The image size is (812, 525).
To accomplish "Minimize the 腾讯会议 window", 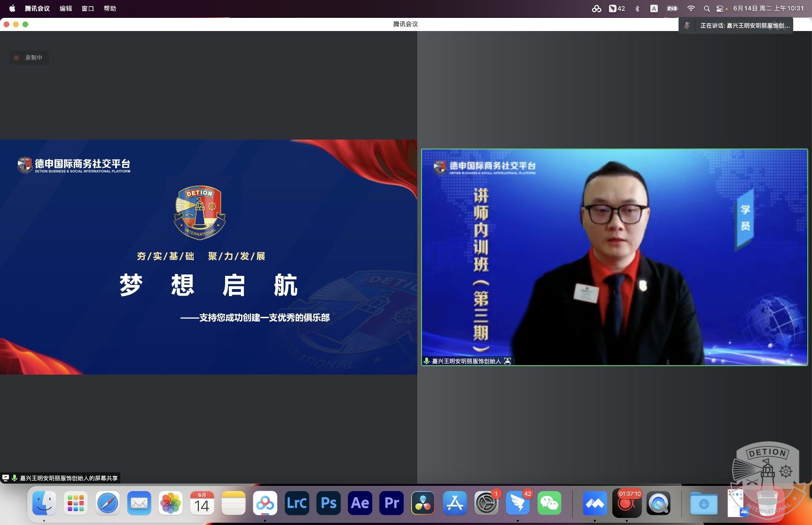I will point(16,24).
